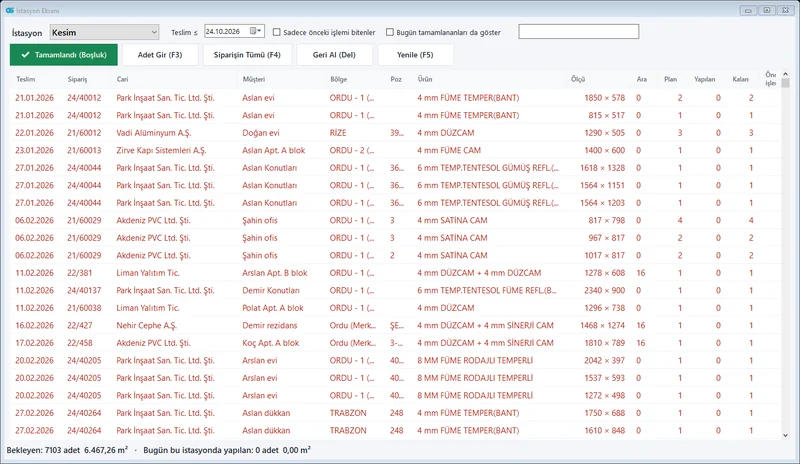
Task: Click Demir Konutları customer cell
Action: [271, 290]
